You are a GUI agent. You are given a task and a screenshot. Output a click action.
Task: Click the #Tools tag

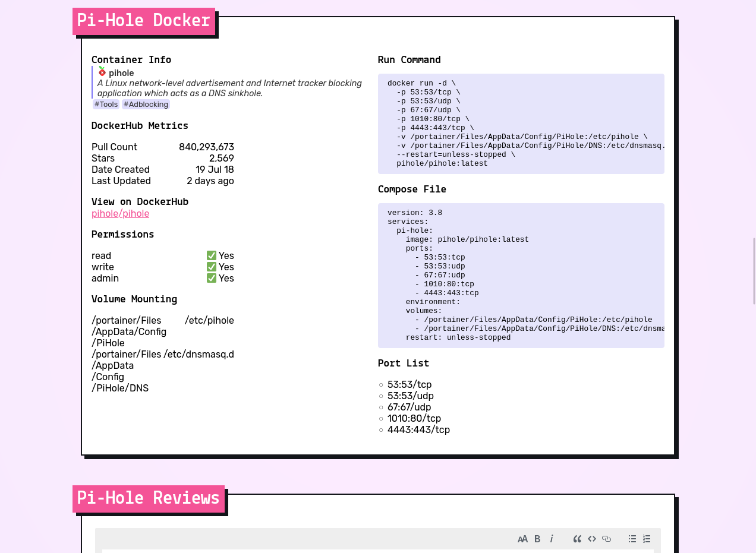106,105
